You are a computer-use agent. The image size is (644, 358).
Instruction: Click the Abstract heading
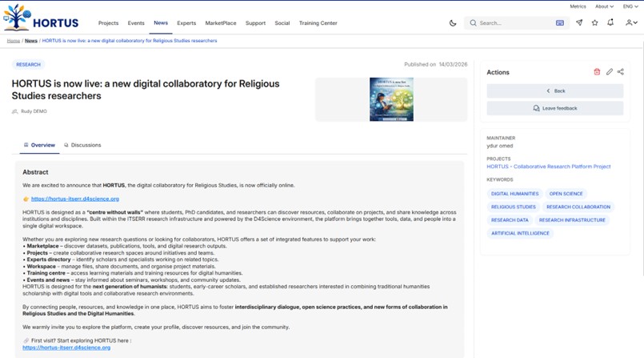click(35, 172)
